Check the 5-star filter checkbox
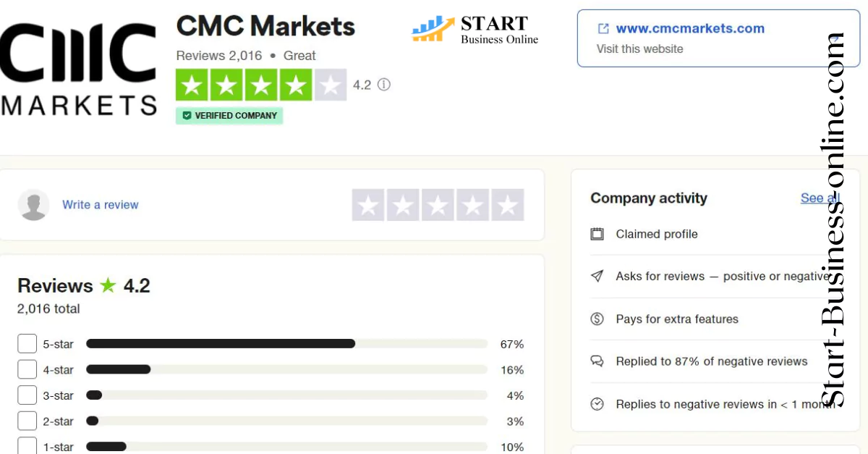 click(x=27, y=344)
